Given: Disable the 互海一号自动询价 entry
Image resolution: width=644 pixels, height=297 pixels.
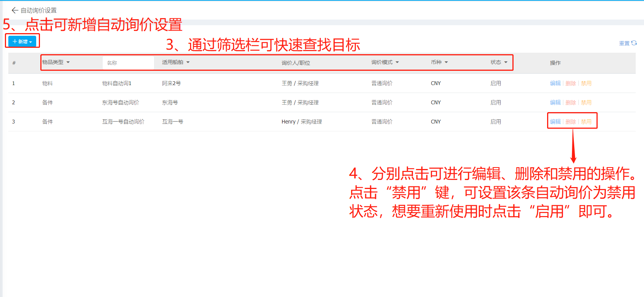Looking at the screenshot, I should coord(586,122).
